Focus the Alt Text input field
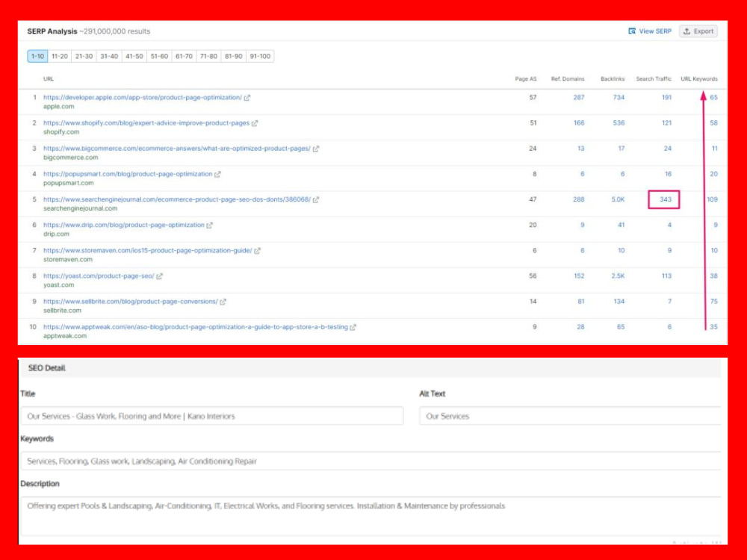 point(570,416)
